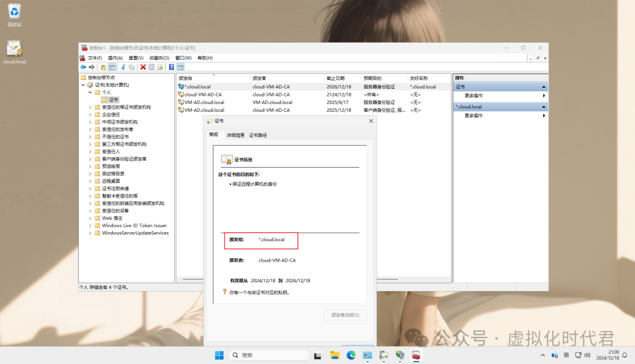Sort by the 颁发给 column header

213,78
